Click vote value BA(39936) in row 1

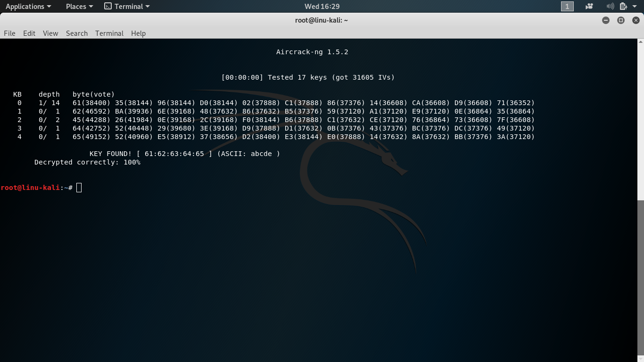point(134,111)
